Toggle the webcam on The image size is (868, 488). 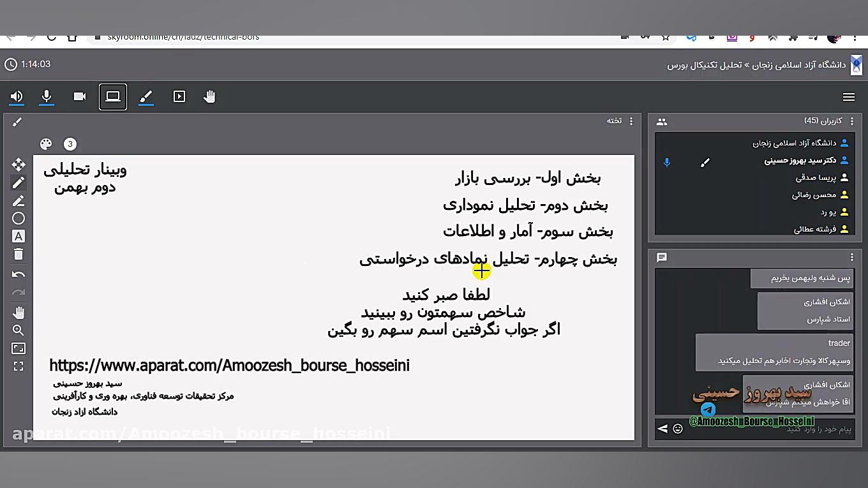[79, 96]
